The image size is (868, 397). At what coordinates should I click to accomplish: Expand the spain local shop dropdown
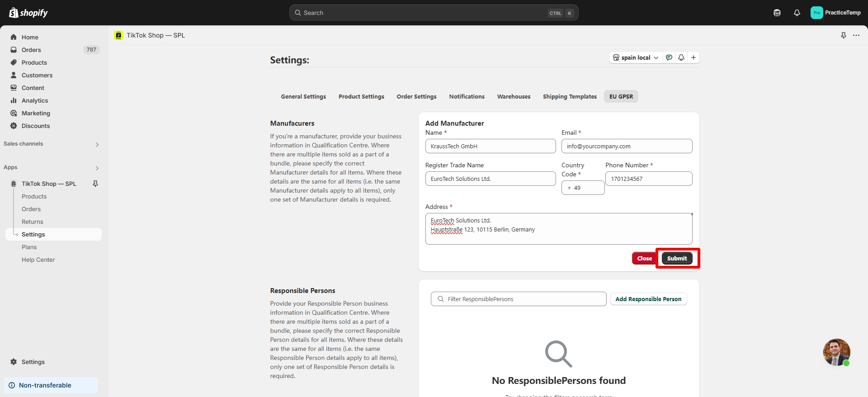pos(636,57)
